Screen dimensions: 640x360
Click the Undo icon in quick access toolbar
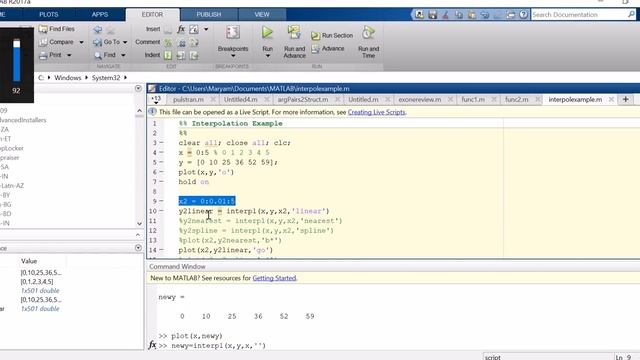coord(485,15)
